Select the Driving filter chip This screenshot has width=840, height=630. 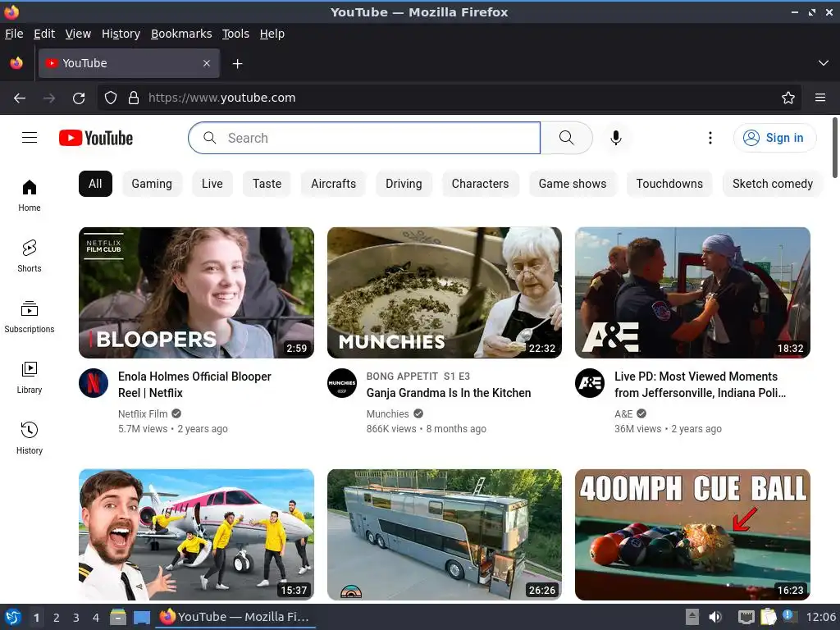tap(404, 184)
